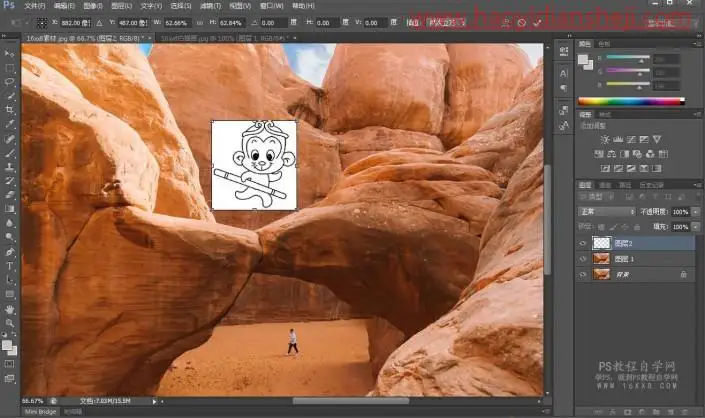Toggle Quick Mask mode icon

[x=9, y=364]
